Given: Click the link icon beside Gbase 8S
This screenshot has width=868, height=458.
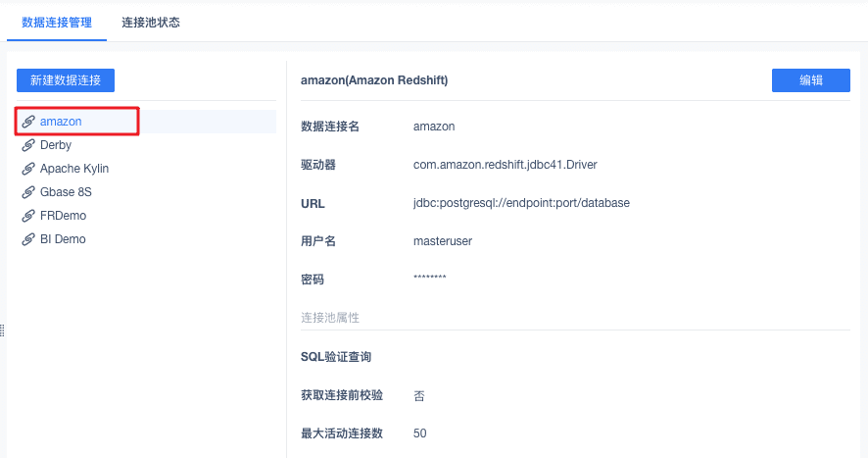Looking at the screenshot, I should click(x=28, y=192).
